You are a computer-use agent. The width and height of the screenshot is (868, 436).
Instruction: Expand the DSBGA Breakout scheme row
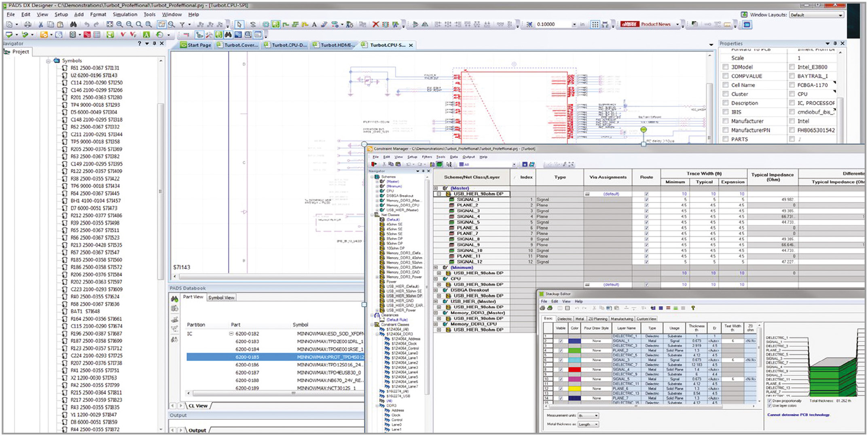[436, 290]
